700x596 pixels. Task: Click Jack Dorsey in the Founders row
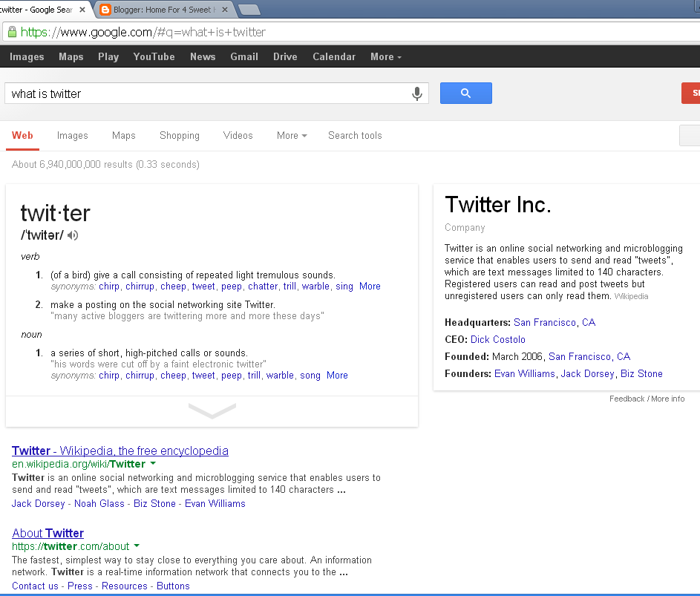click(x=587, y=373)
